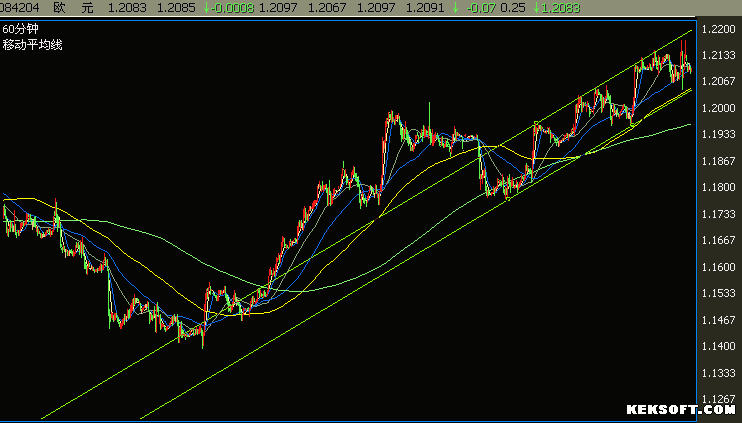Click the 1.1933 price axis label
Image resolution: width=742 pixels, height=423 pixels.
718,134
